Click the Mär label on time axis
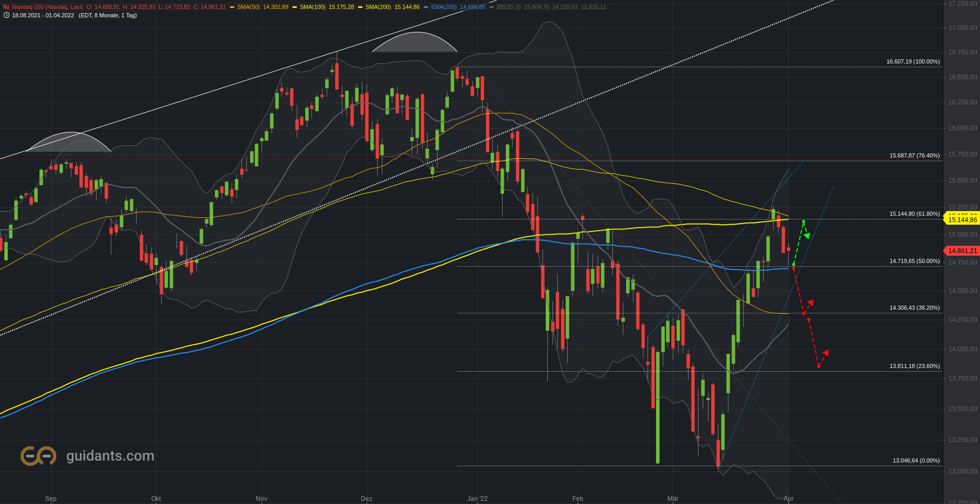980x504 pixels. [x=673, y=499]
